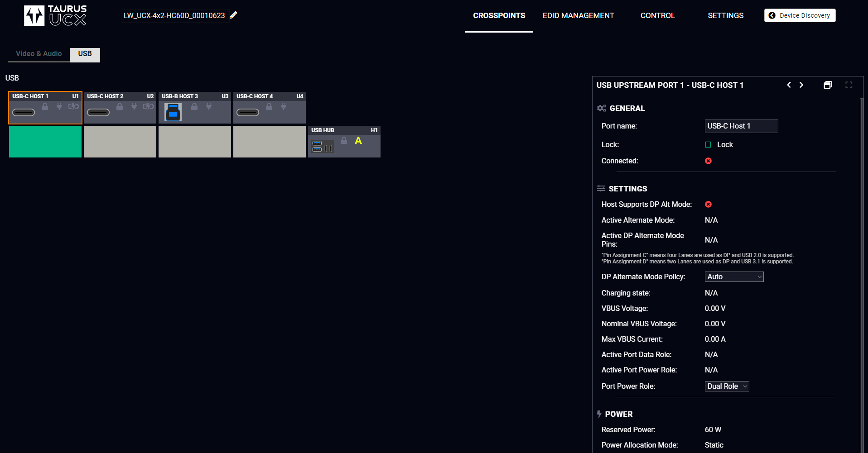Select gray crosspoint under USB-C Host 2
Viewport: 868px width, 453px height.
click(x=120, y=142)
